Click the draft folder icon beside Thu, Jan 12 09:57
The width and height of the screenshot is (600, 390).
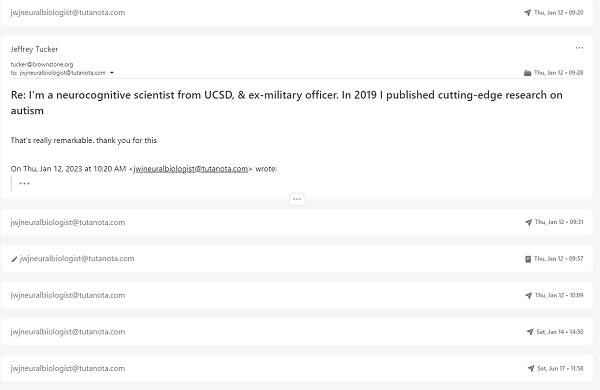tap(528, 259)
